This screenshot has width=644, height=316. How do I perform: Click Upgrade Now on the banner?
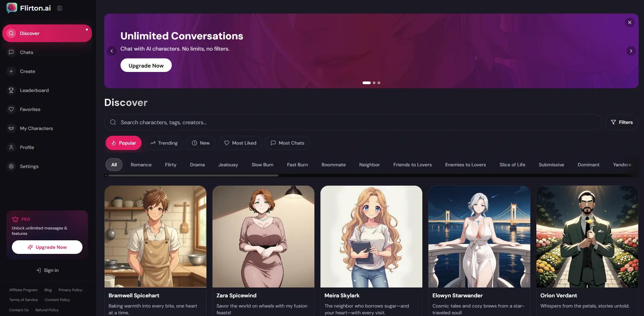coord(146,66)
